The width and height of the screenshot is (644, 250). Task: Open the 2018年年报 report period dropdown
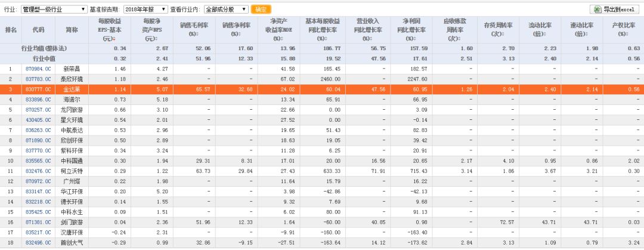click(x=146, y=9)
